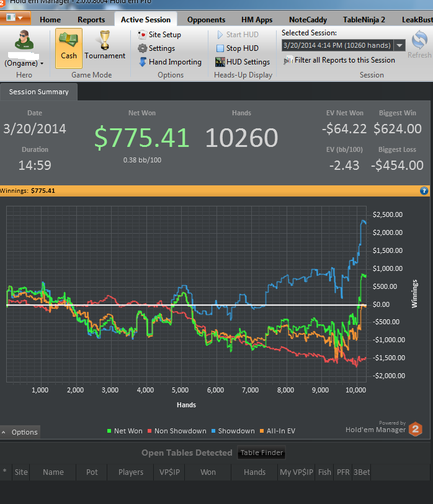Open Hand Importing option
Screen dimensions: 433x504
(x=170, y=62)
